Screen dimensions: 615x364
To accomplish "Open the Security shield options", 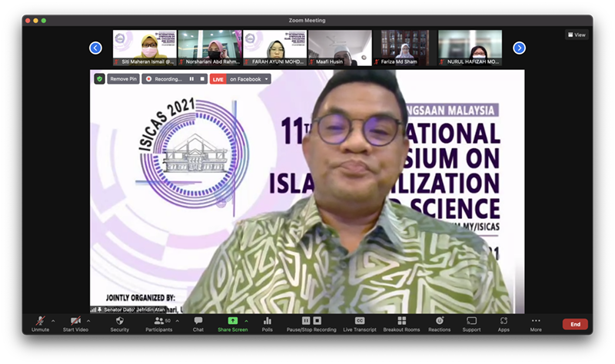I will tap(119, 322).
